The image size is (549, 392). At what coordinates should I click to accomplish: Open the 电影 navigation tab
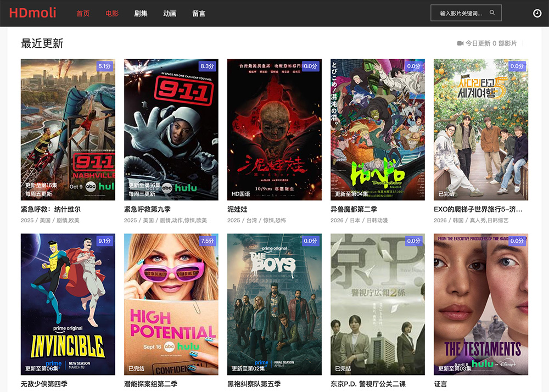(112, 14)
